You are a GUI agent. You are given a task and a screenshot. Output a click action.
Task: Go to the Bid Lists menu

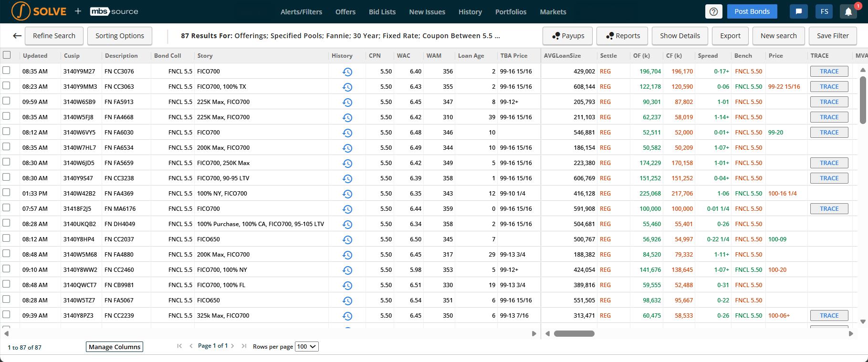[x=382, y=12]
